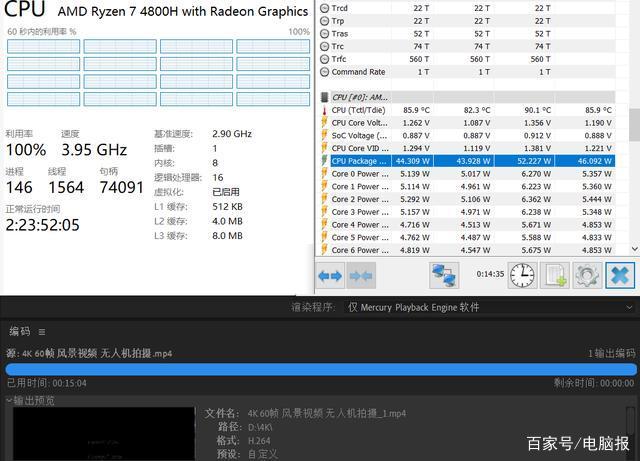This screenshot has width=640, height=461.
Task: Select the Core 4 Power row label
Action: pyautogui.click(x=360, y=225)
